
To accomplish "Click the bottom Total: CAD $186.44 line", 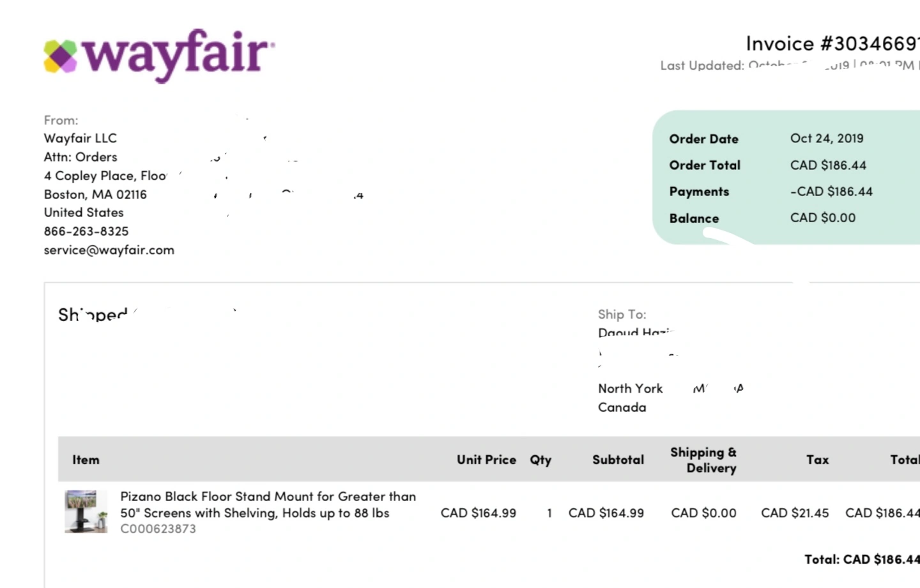I will click(x=862, y=559).
